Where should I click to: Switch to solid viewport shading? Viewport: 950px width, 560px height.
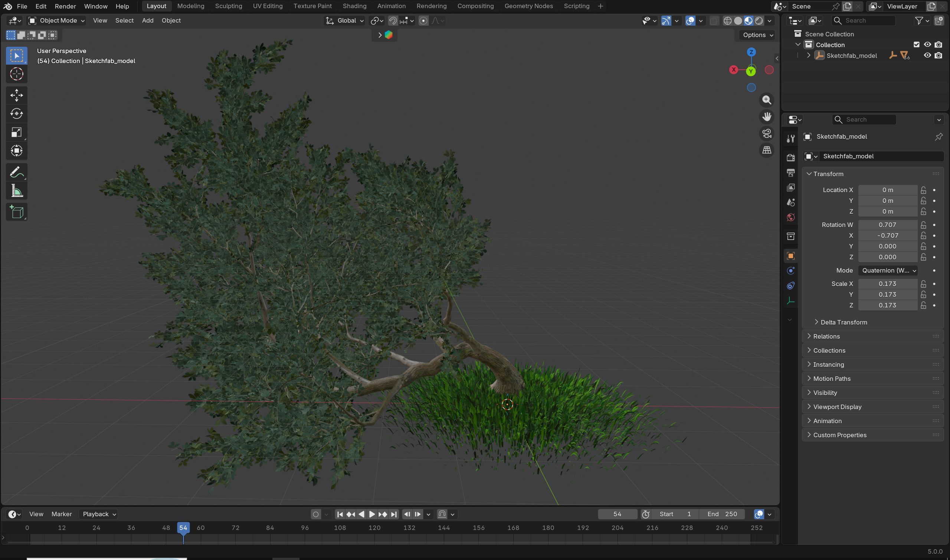click(x=738, y=21)
